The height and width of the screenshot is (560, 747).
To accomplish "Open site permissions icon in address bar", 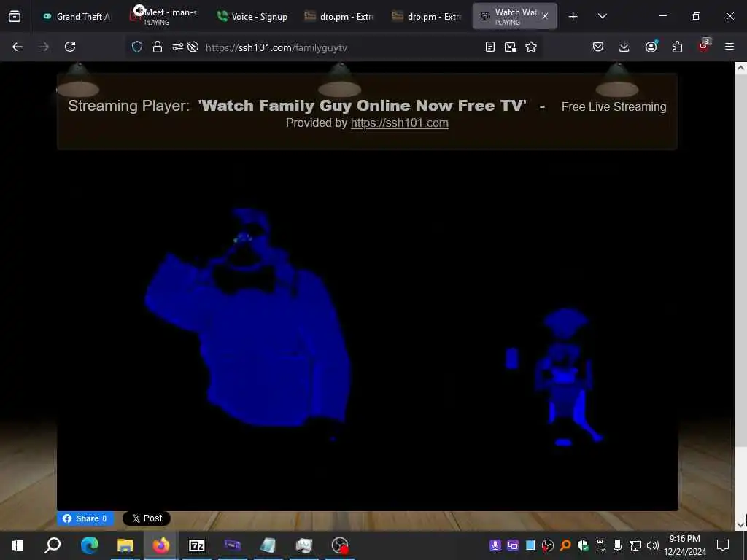I will pyautogui.click(x=178, y=47).
